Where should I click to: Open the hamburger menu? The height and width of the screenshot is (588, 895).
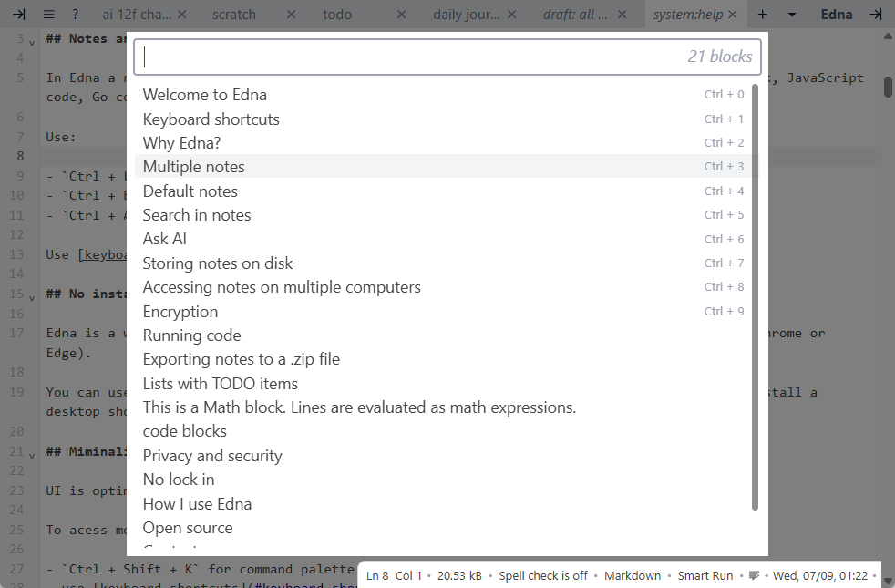pyautogui.click(x=49, y=15)
